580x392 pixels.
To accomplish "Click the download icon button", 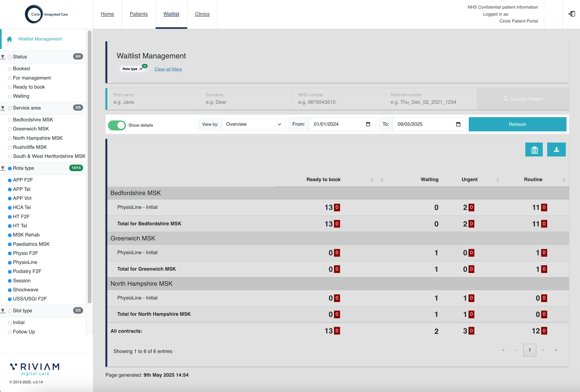I will (x=556, y=150).
